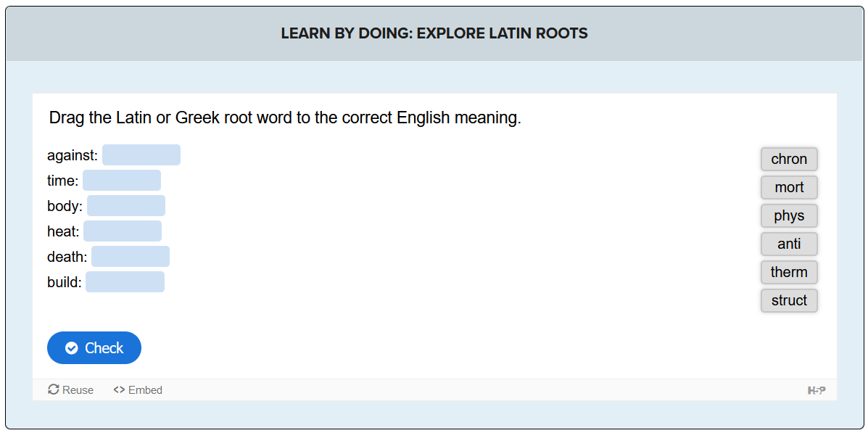The width and height of the screenshot is (868, 433).
Task: Click the H5P logo icon
Action: click(817, 391)
